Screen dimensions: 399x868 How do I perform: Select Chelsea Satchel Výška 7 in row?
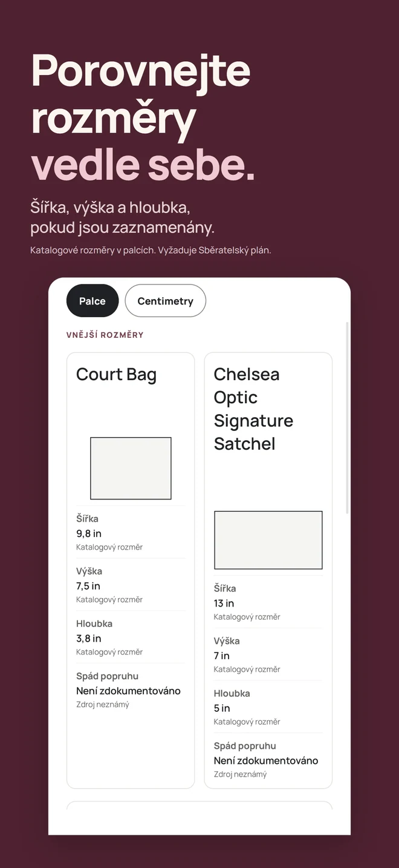(268, 655)
